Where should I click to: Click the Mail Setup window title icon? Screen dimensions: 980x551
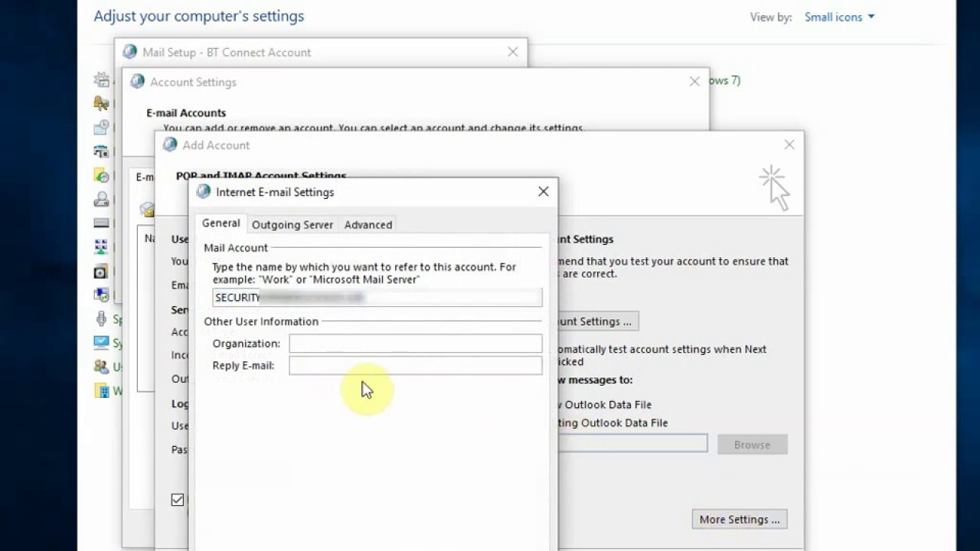click(130, 52)
